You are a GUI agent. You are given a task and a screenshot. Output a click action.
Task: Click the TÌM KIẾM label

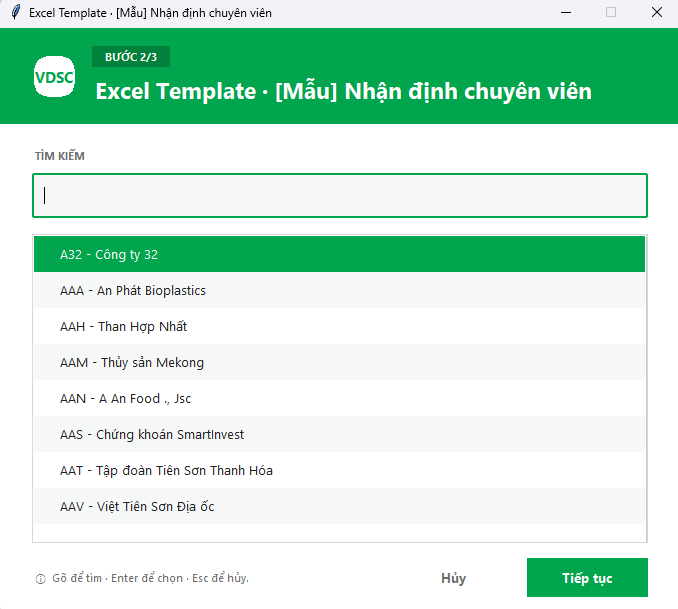pyautogui.click(x=60, y=156)
